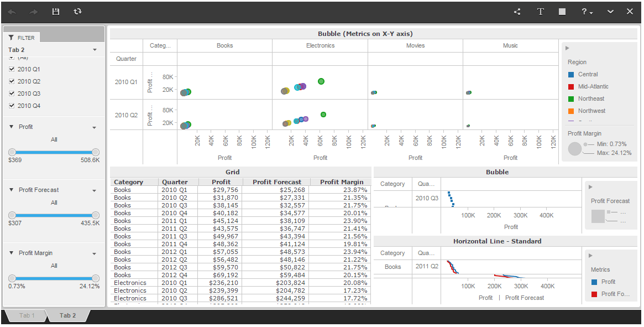
Task: Select the text T tool icon
Action: pyautogui.click(x=541, y=12)
